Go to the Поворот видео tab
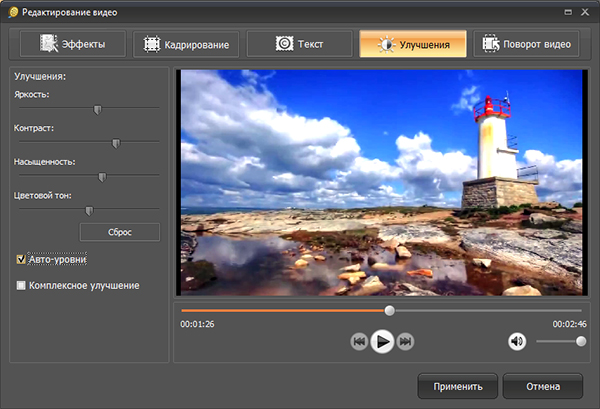The height and width of the screenshot is (409, 600). point(527,44)
